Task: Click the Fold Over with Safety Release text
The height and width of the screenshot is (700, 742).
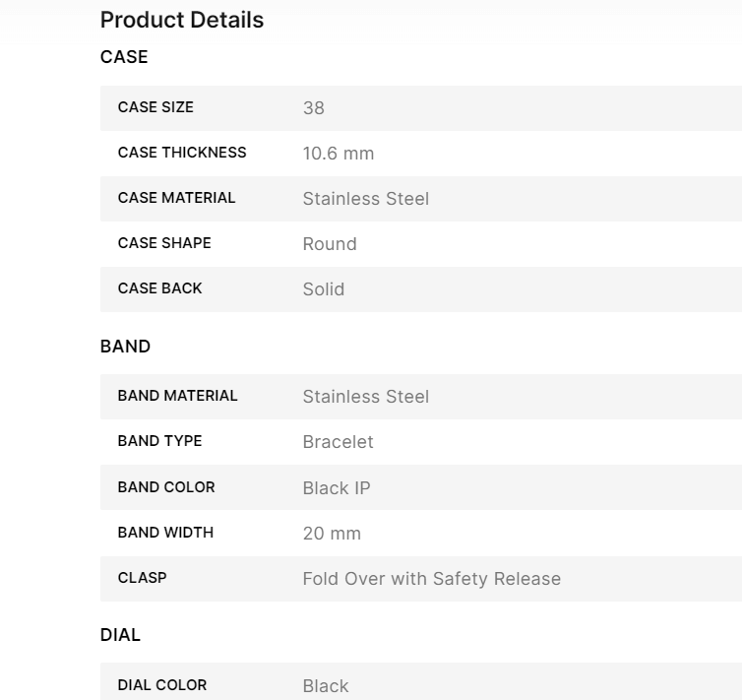Action: click(x=432, y=579)
